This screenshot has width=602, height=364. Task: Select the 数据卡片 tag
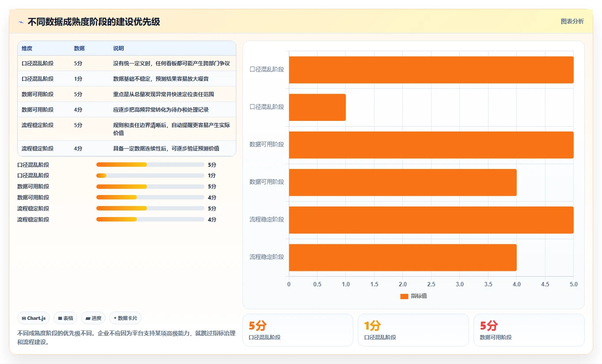click(x=125, y=318)
